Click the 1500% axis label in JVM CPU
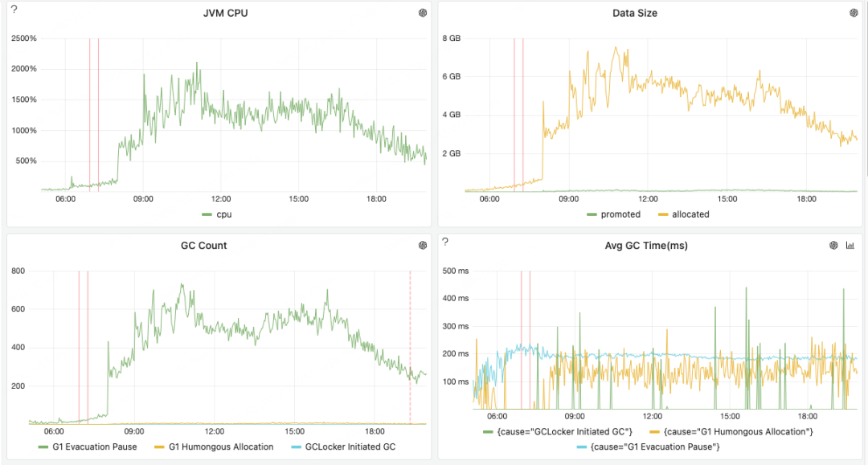 pyautogui.click(x=24, y=100)
